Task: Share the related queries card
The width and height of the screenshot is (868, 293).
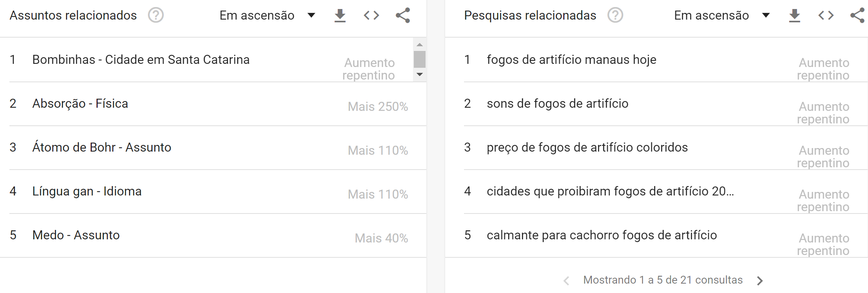Action: [x=857, y=16]
